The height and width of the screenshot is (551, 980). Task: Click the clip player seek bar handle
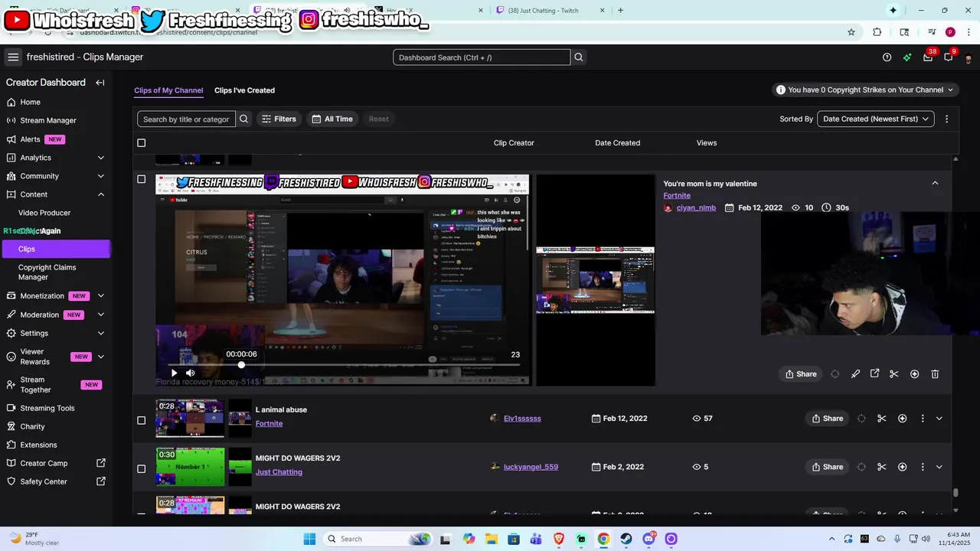tap(241, 364)
